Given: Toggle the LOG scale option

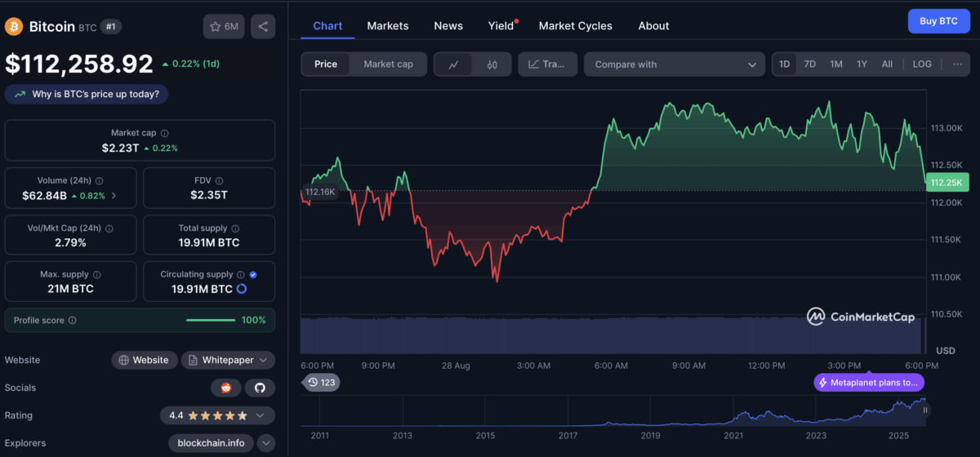Looking at the screenshot, I should click(x=922, y=64).
